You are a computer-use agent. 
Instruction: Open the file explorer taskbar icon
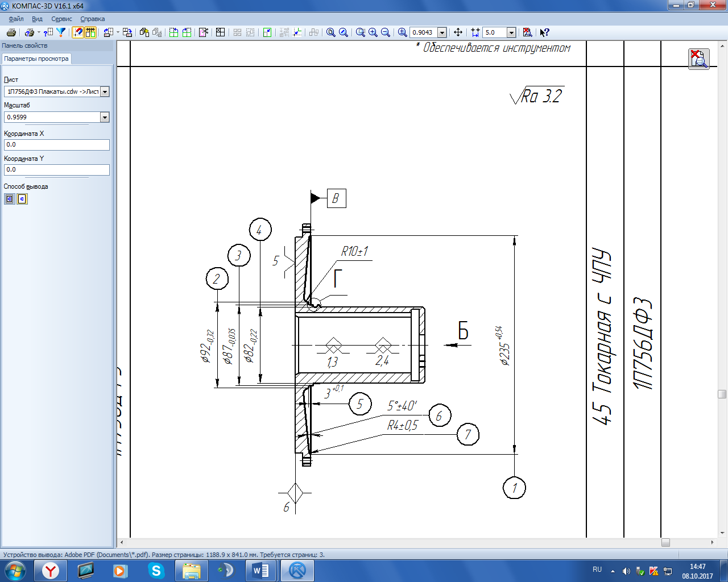click(x=191, y=571)
